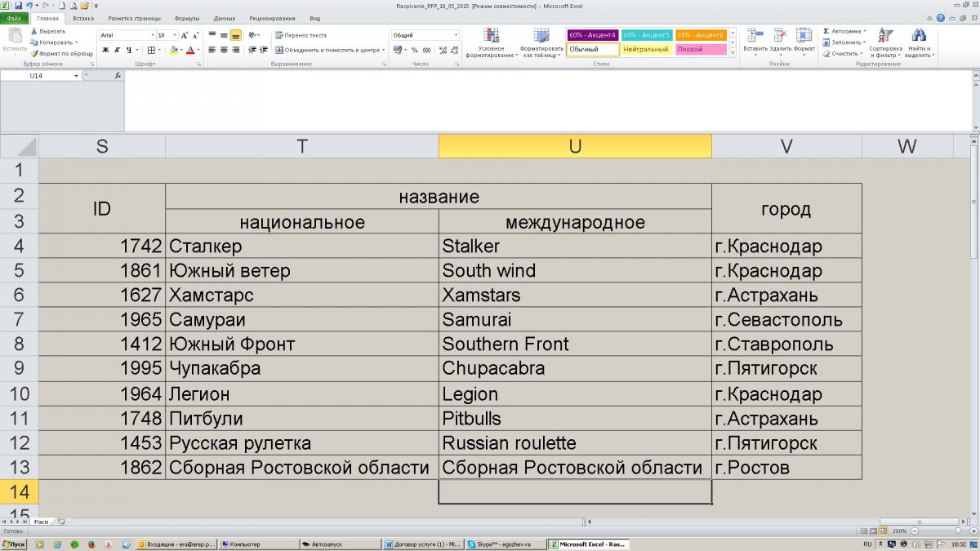Click the Undo arrow icon
Image resolution: width=980 pixels, height=551 pixels.
(x=29, y=6)
